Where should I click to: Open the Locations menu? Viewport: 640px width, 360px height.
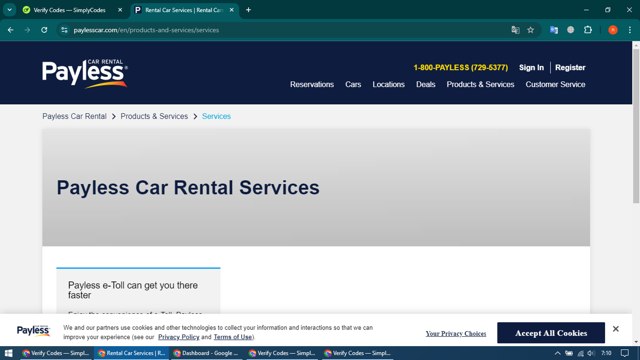tap(389, 84)
